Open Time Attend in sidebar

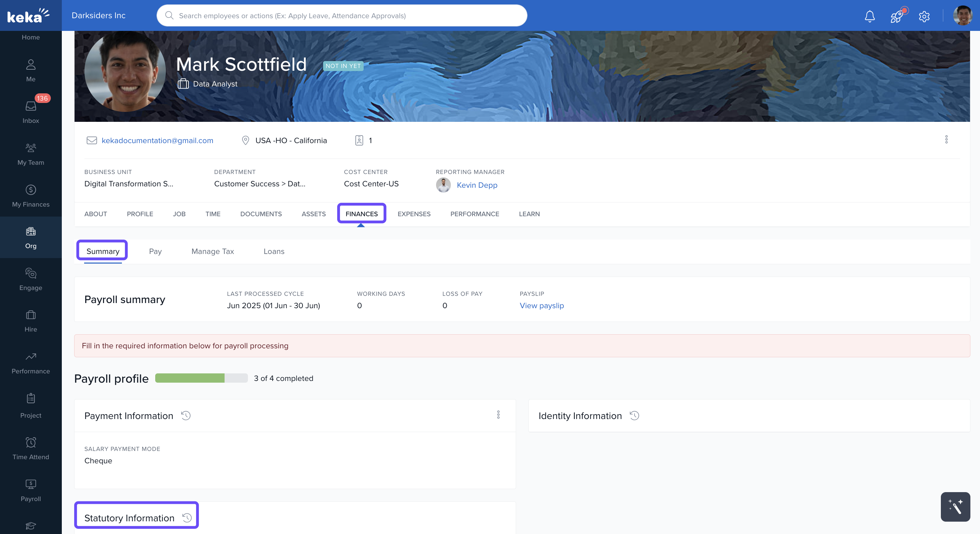point(31,448)
